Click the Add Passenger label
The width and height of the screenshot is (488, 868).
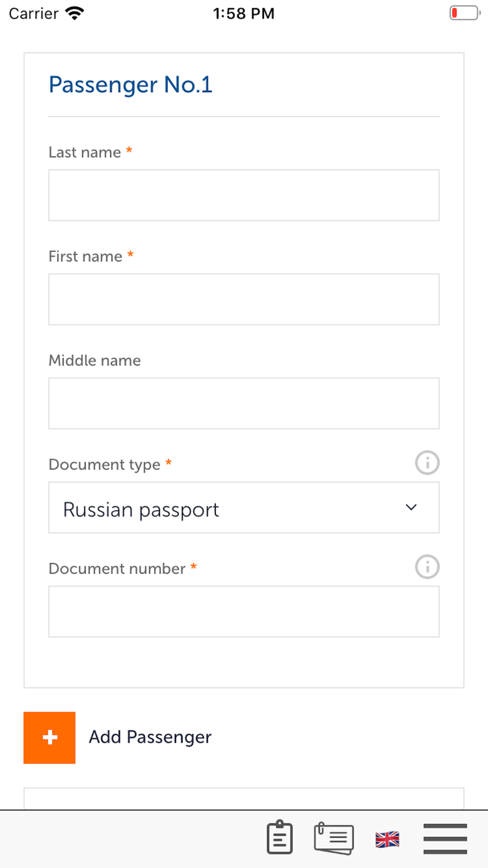pyautogui.click(x=150, y=737)
